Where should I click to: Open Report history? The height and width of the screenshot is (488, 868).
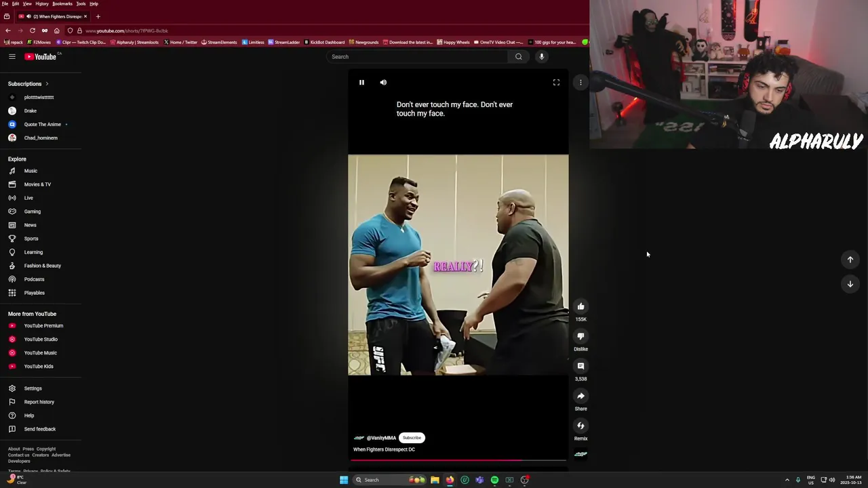pos(39,402)
